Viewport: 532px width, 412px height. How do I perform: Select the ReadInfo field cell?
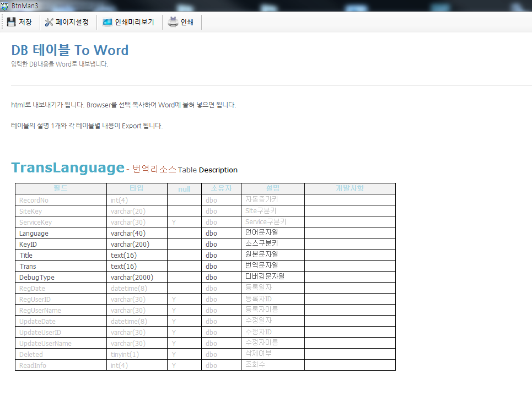tap(61, 365)
